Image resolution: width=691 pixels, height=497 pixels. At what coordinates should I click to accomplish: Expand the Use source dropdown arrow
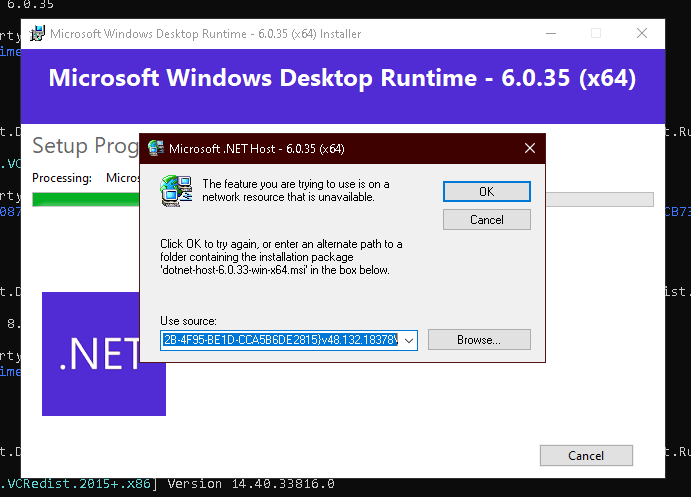[x=409, y=340]
